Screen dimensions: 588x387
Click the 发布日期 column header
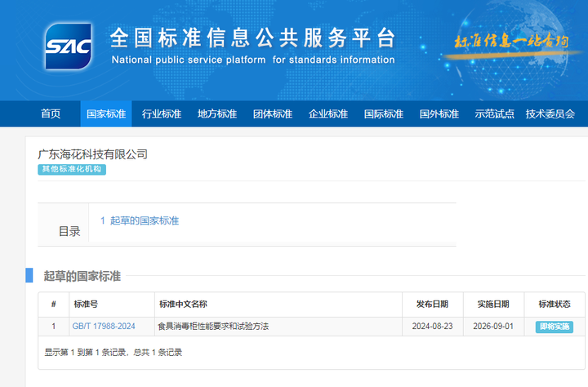(x=432, y=304)
